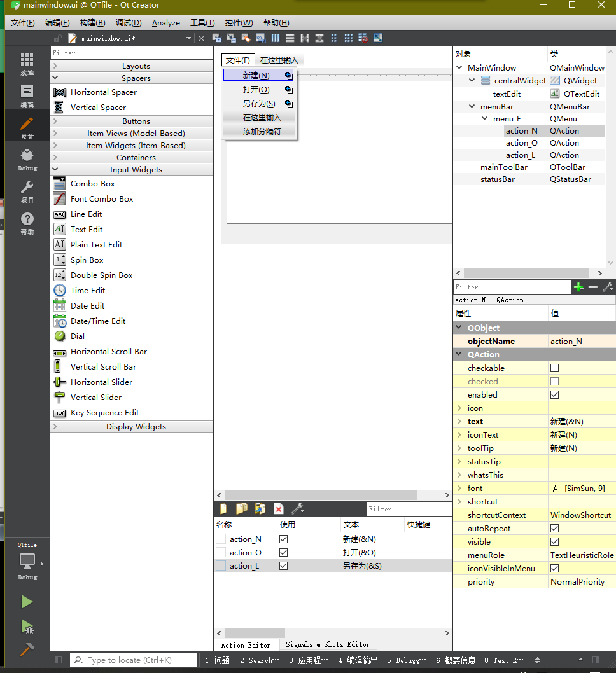Screen dimensions: 616x673
Task: Open the 编译输出 output pane
Action: tap(358, 660)
